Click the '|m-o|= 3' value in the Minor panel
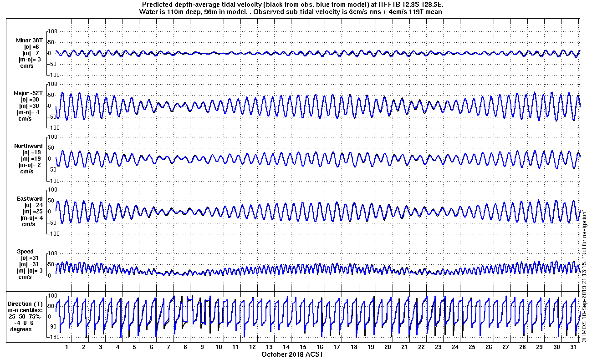592x364 pixels. [30, 60]
